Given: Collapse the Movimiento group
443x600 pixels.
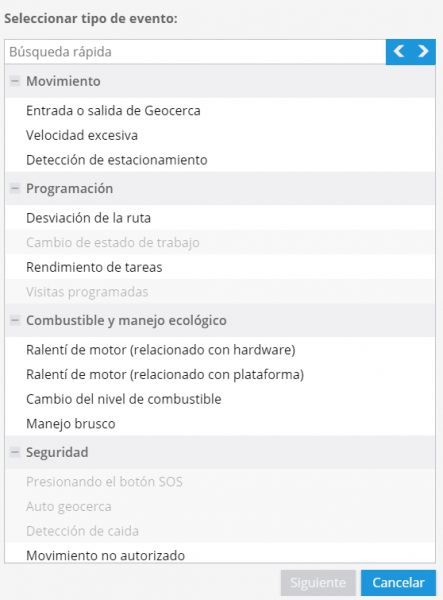Looking at the screenshot, I should (15, 81).
